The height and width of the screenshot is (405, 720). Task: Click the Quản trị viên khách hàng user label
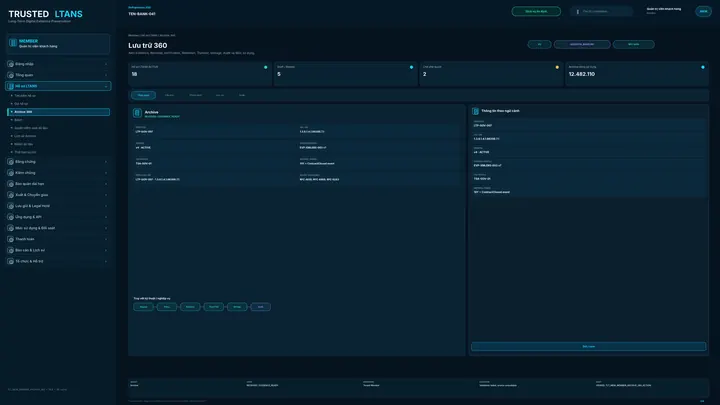664,9
